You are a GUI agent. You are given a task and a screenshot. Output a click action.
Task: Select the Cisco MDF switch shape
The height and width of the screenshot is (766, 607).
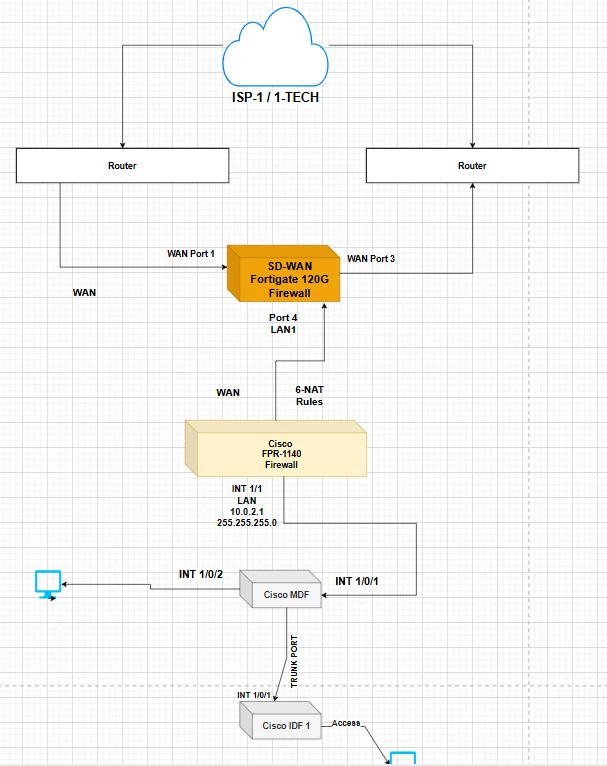click(280, 589)
